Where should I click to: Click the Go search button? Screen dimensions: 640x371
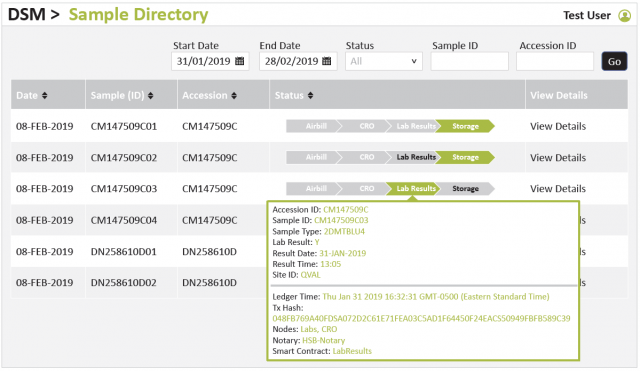614,61
